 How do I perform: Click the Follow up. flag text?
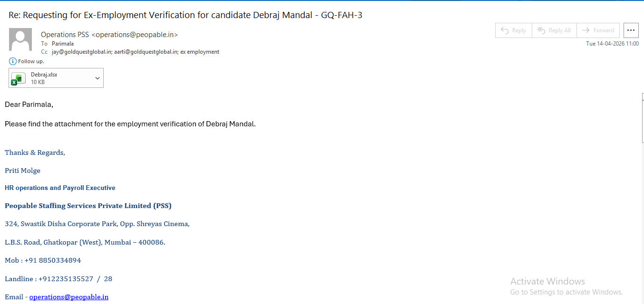click(x=31, y=61)
